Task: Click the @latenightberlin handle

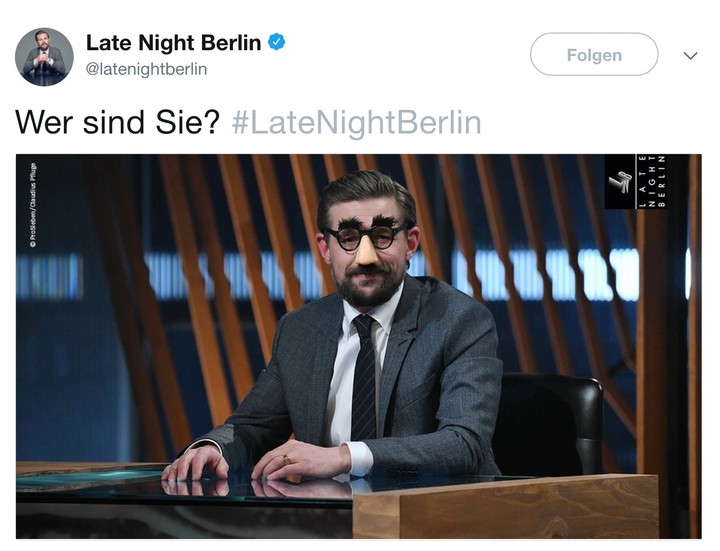Action: pos(146,69)
